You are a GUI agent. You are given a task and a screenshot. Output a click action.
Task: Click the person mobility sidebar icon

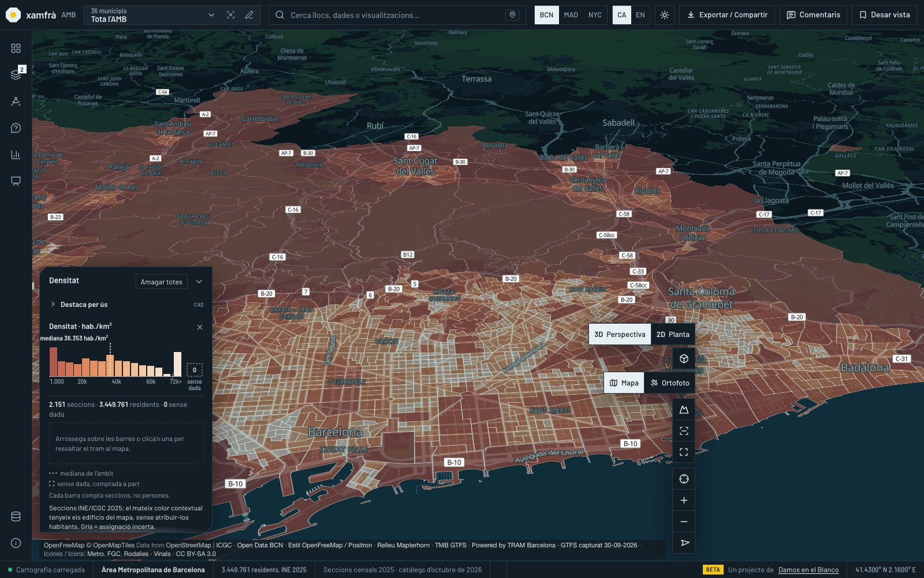coord(16,101)
